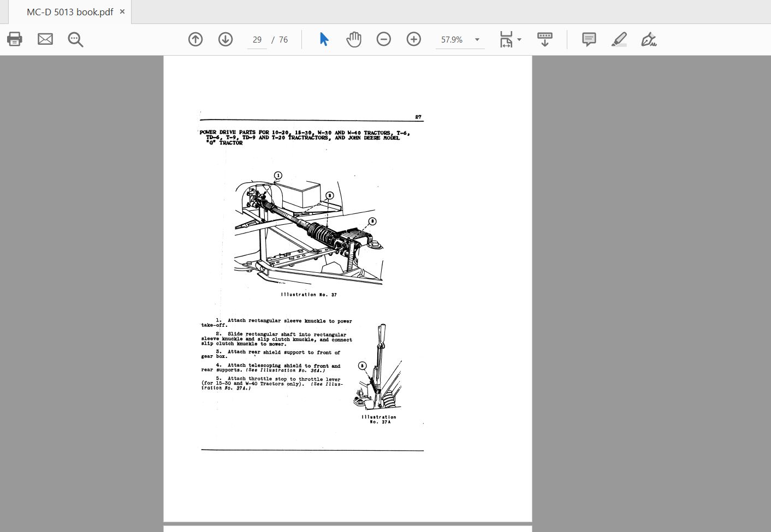Zoom in with the plus button
Image resolution: width=771 pixels, height=532 pixels.
[x=414, y=39]
